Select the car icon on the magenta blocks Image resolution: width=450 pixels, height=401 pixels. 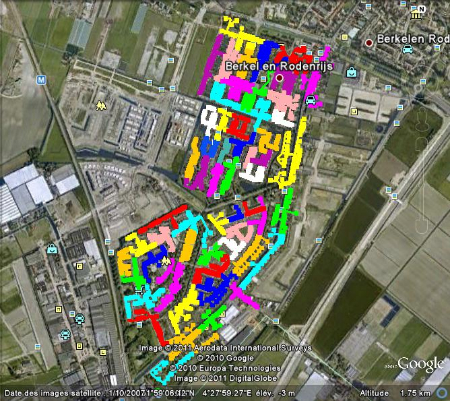tap(310, 100)
